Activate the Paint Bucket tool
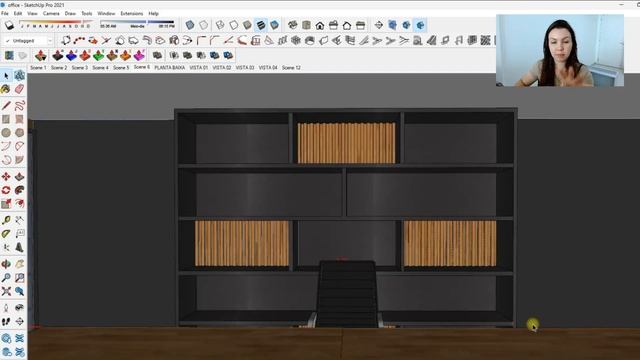This screenshot has height=360, width=640. (x=6, y=89)
